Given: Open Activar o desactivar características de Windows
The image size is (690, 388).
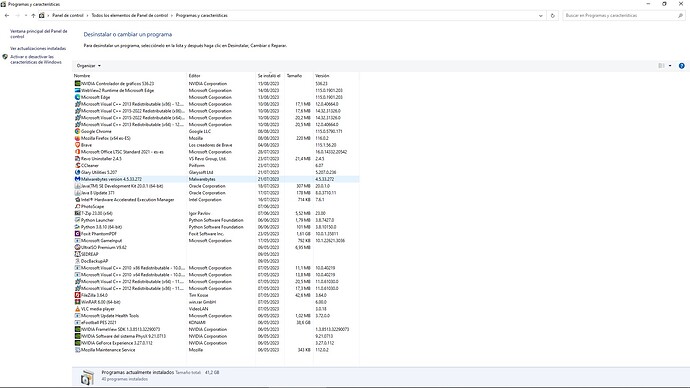Looking at the screenshot, I should click(x=36, y=59).
